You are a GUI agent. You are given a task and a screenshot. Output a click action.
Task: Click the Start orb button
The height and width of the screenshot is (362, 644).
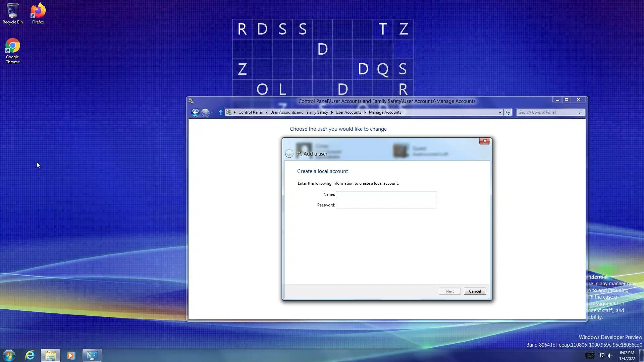[x=9, y=355]
